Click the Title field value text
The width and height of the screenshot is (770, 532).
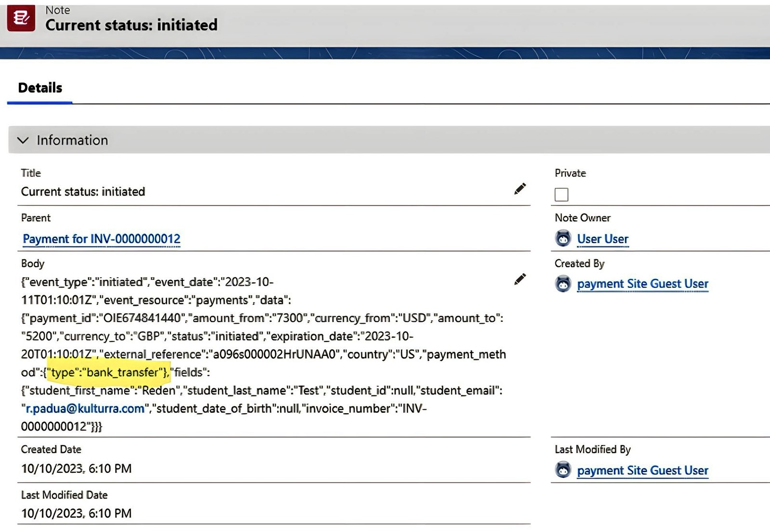tap(83, 192)
